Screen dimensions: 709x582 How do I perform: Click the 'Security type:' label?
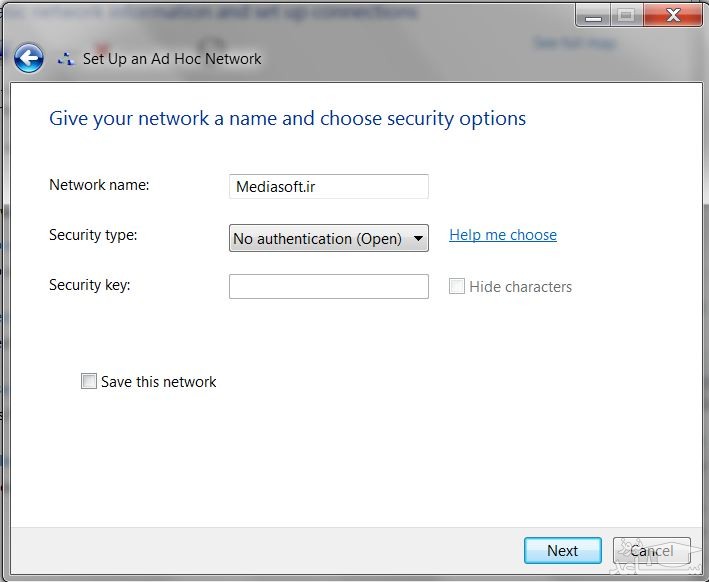[93, 235]
